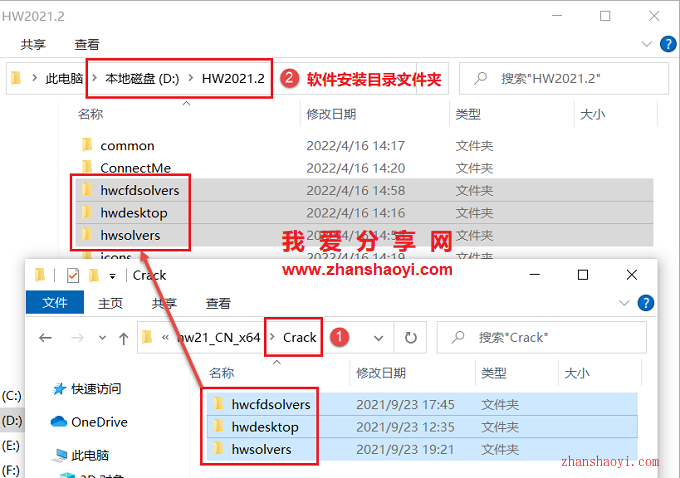Sort by 修改日期 column in HW2021.2 window
680x478 pixels.
pos(331,114)
